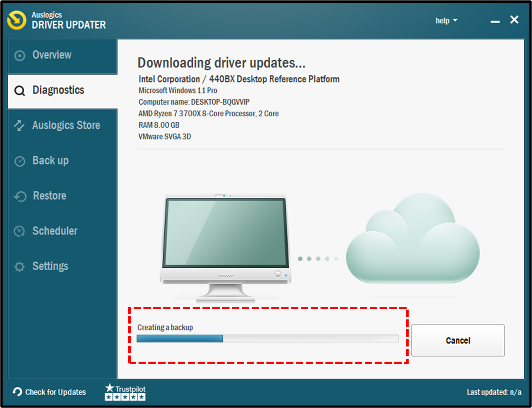Go to Auslogics Store section
This screenshot has width=532, height=408.
coord(62,125)
